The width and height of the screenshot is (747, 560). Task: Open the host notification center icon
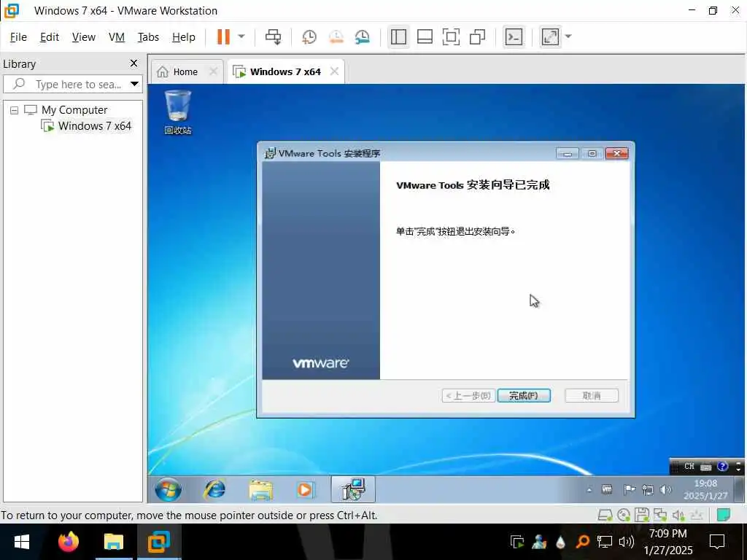[717, 542]
